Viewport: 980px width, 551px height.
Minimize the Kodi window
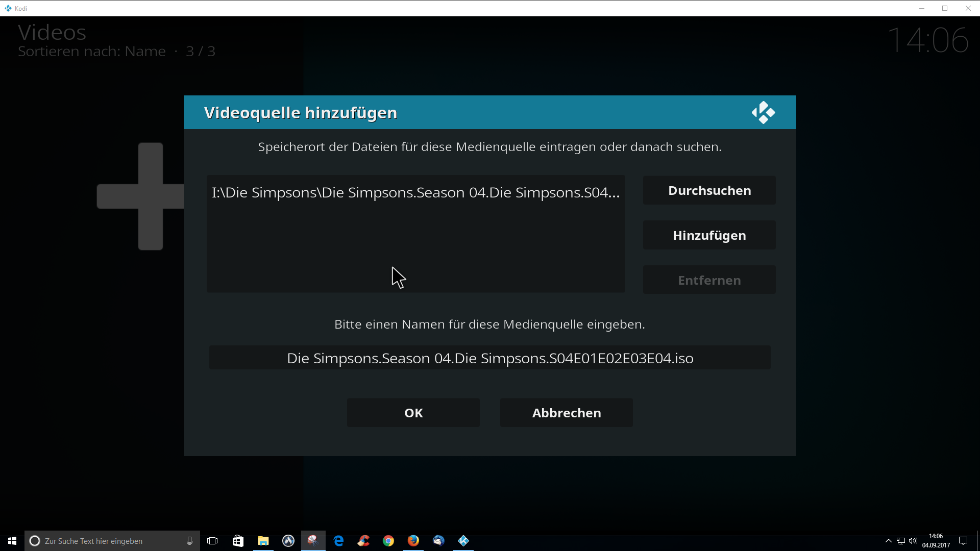(922, 8)
